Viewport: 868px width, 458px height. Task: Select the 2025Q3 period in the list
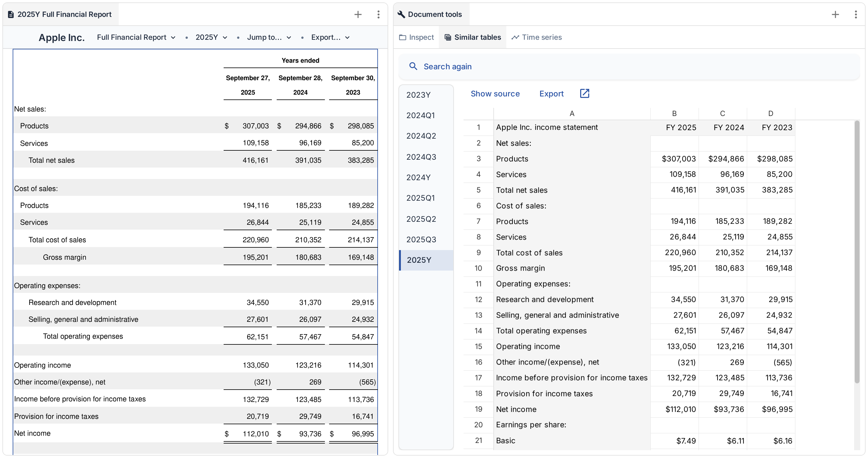coord(426,239)
